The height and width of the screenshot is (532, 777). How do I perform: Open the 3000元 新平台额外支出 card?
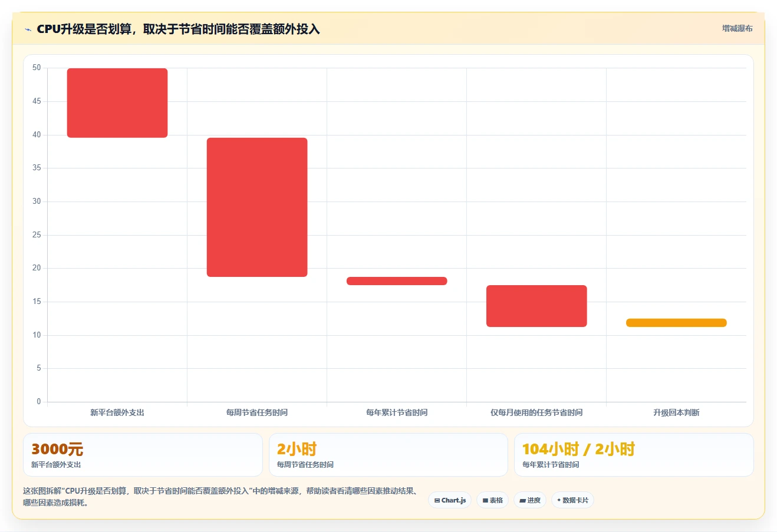click(x=143, y=455)
